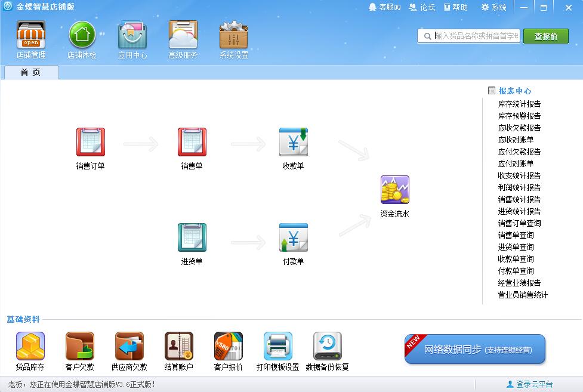Open 应收欠款报告 report
This screenshot has width=583, height=392.
pos(519,128)
